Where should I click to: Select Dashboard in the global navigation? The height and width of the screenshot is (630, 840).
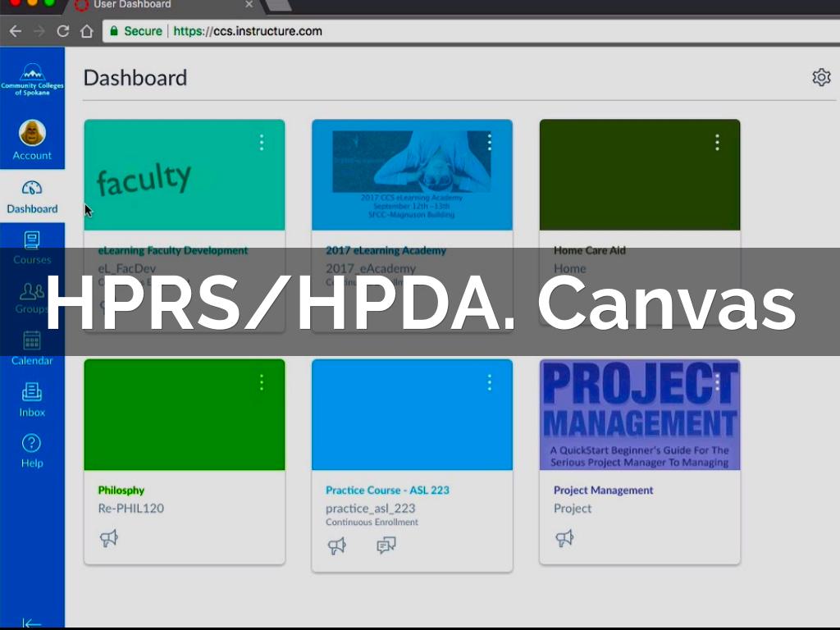32,197
